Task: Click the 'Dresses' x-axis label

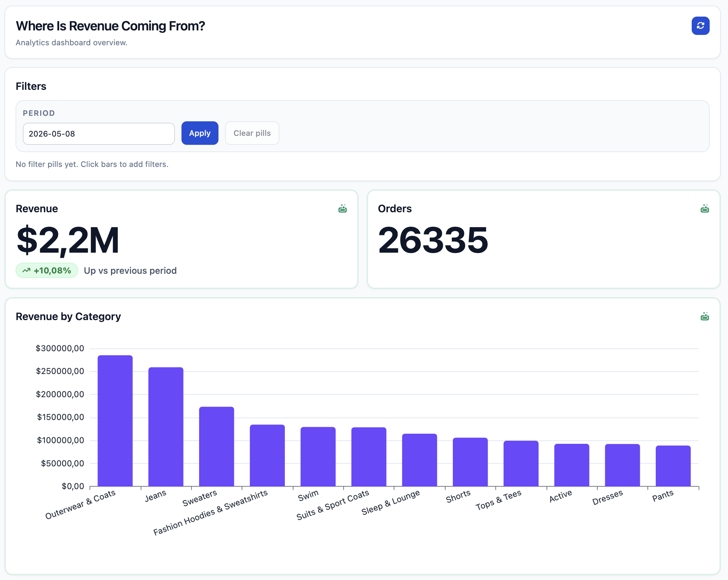Action: (607, 497)
